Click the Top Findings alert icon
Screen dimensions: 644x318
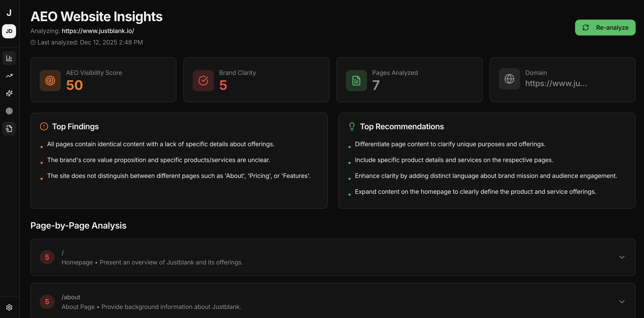pos(44,126)
